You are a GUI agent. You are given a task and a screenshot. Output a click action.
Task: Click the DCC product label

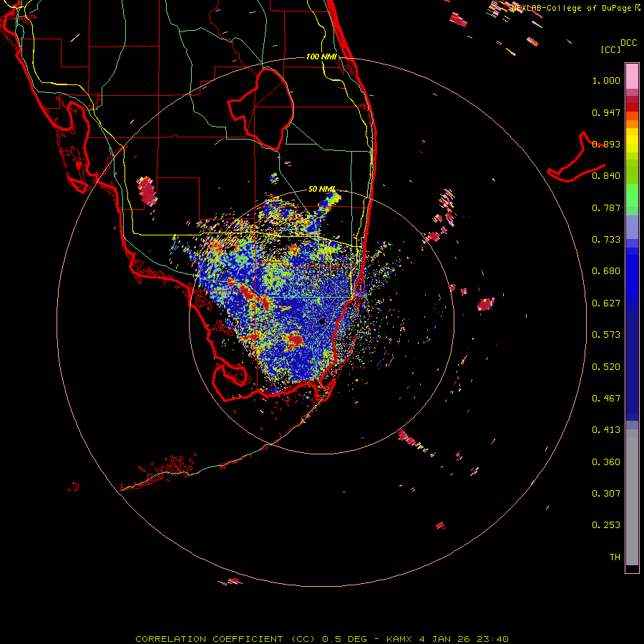[x=629, y=43]
